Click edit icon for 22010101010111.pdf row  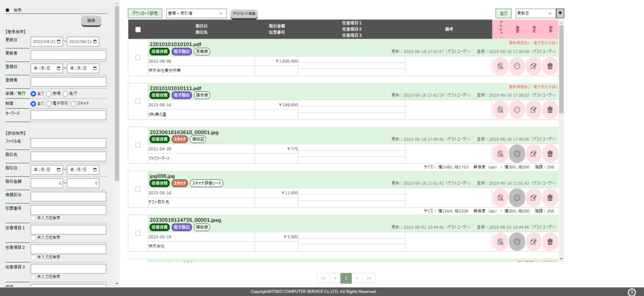point(533,110)
